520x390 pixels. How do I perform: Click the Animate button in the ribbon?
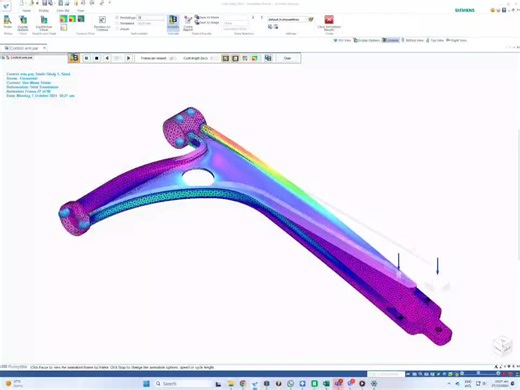[173, 22]
